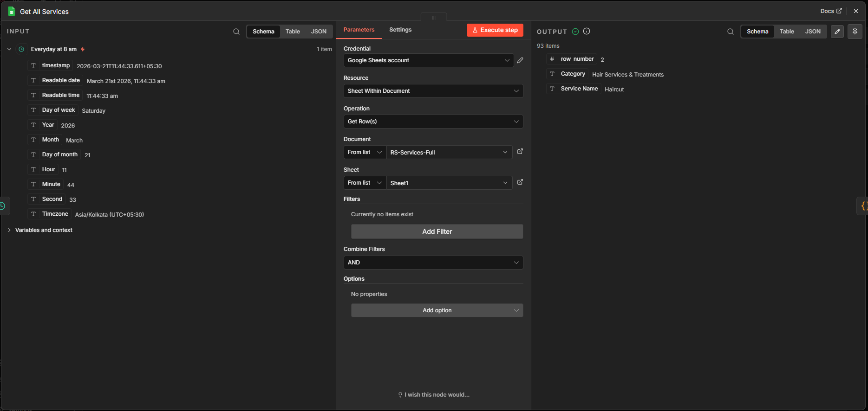868x411 pixels.
Task: Open the Combine Filters AND dropdown
Action: click(433, 263)
